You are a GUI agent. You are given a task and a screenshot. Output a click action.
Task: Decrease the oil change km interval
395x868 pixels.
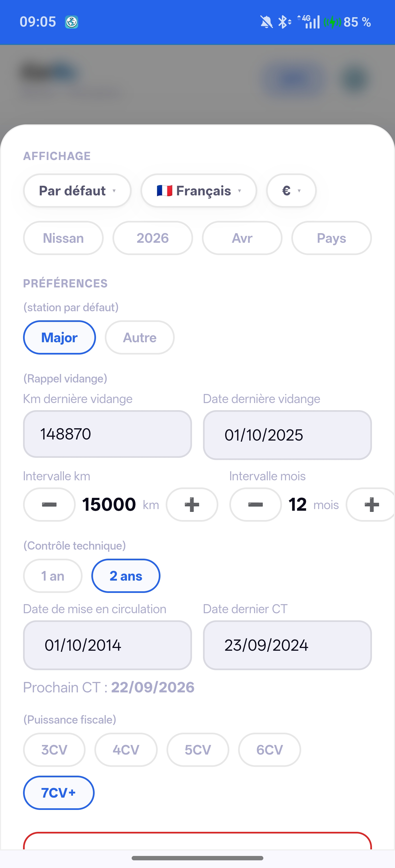49,504
